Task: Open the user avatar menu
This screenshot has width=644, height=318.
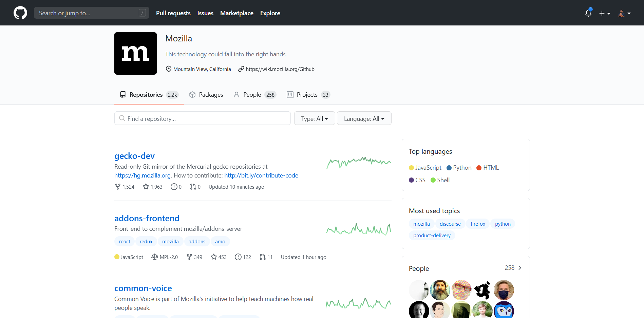Action: click(x=624, y=13)
